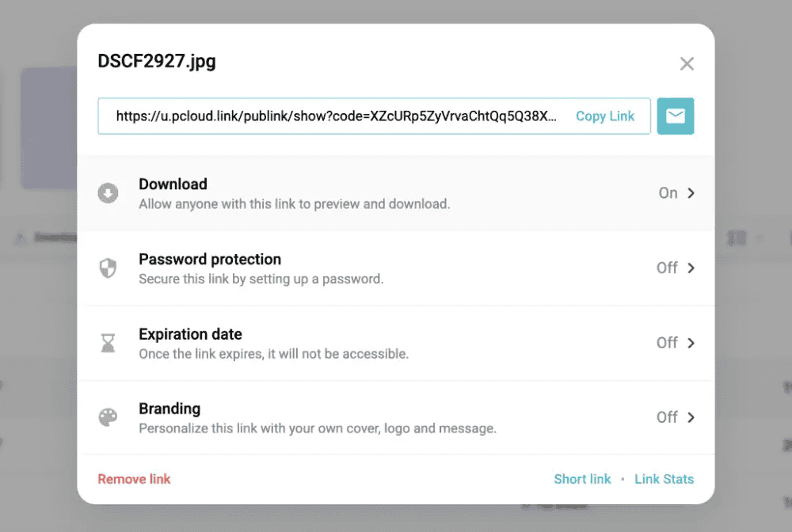View Link Stats

[664, 479]
